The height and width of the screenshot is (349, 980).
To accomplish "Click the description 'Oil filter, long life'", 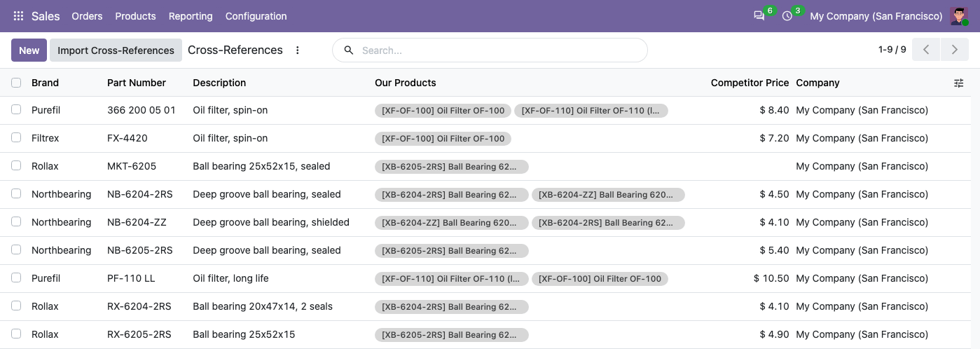I will tap(230, 278).
